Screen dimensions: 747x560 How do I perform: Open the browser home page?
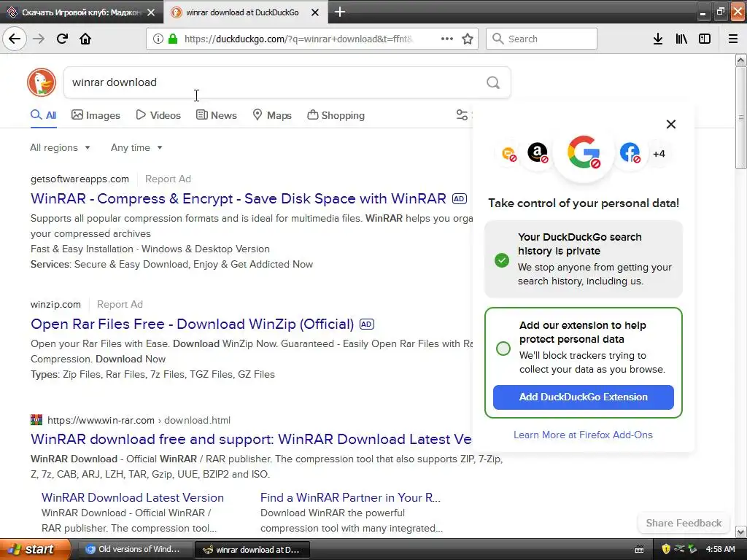coord(85,39)
